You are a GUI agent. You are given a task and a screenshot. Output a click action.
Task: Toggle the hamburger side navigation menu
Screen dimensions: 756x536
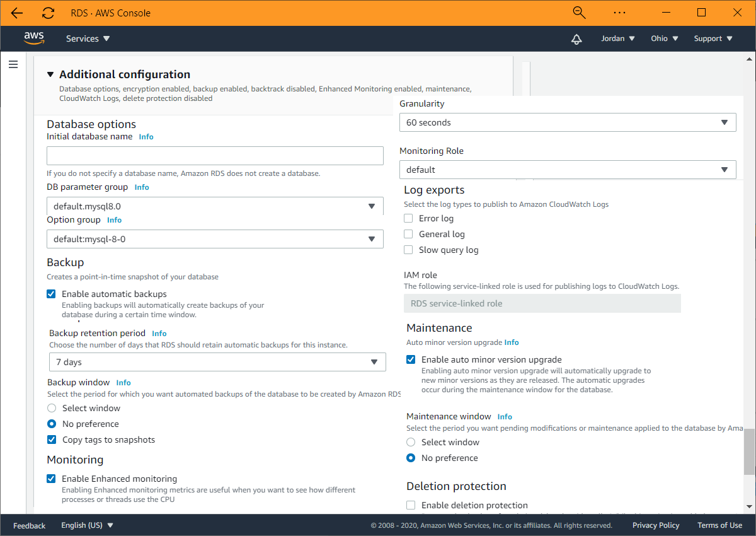(x=13, y=64)
